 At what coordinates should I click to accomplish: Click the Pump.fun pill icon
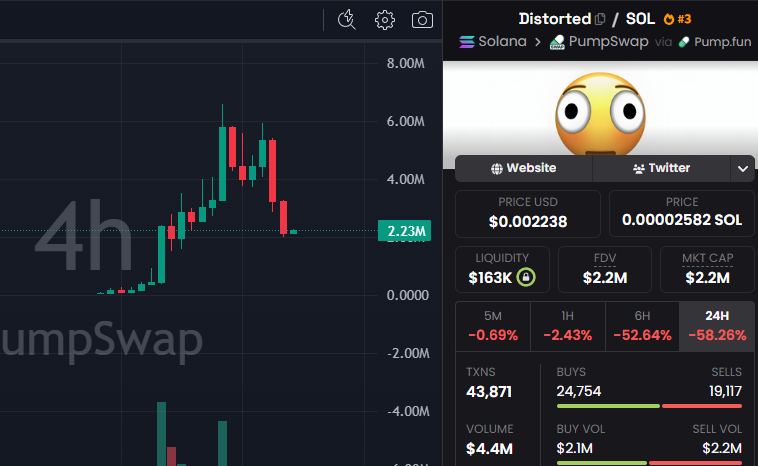pyautogui.click(x=684, y=43)
